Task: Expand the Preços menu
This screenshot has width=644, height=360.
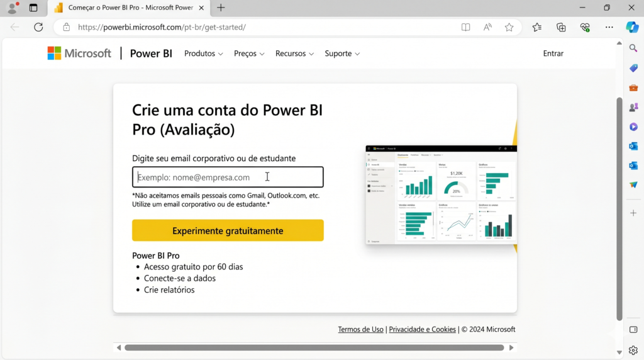Action: [x=249, y=53]
